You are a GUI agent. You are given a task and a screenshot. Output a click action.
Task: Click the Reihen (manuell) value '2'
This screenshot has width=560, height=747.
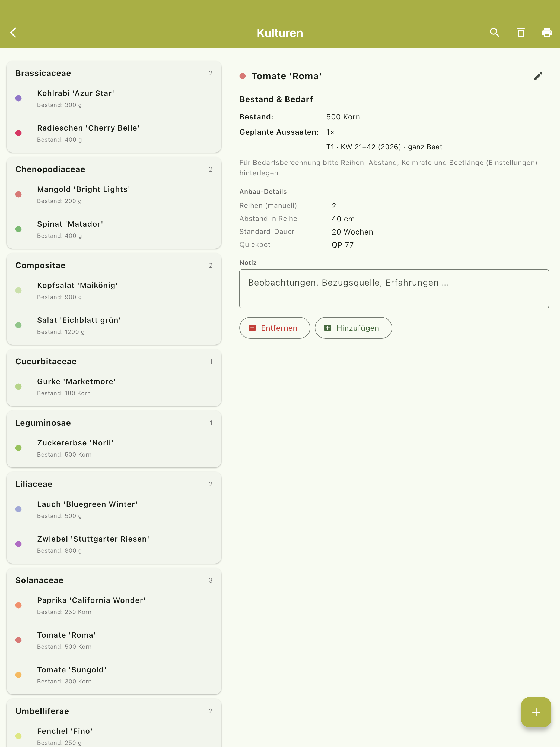tap(334, 206)
